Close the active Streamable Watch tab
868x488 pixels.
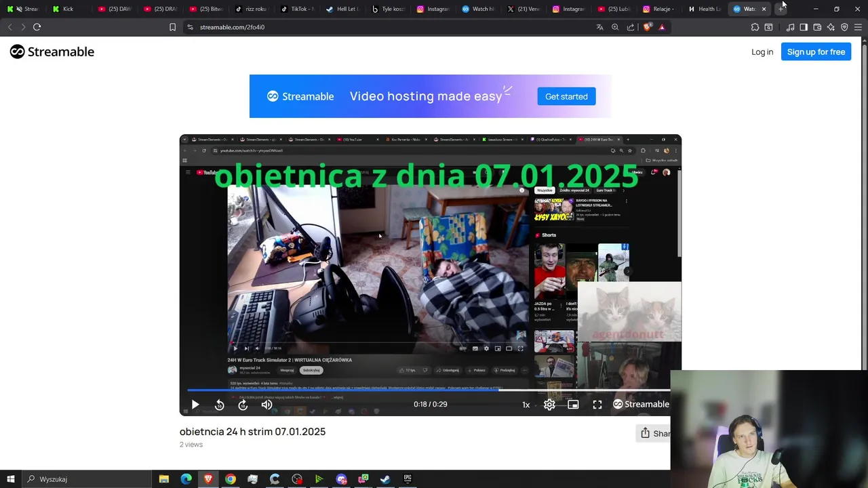pos(764,9)
